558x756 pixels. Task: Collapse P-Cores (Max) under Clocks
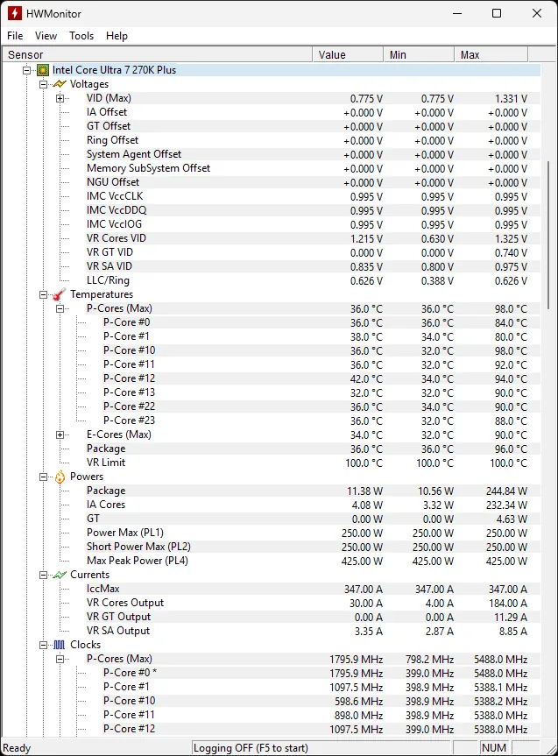click(x=60, y=659)
